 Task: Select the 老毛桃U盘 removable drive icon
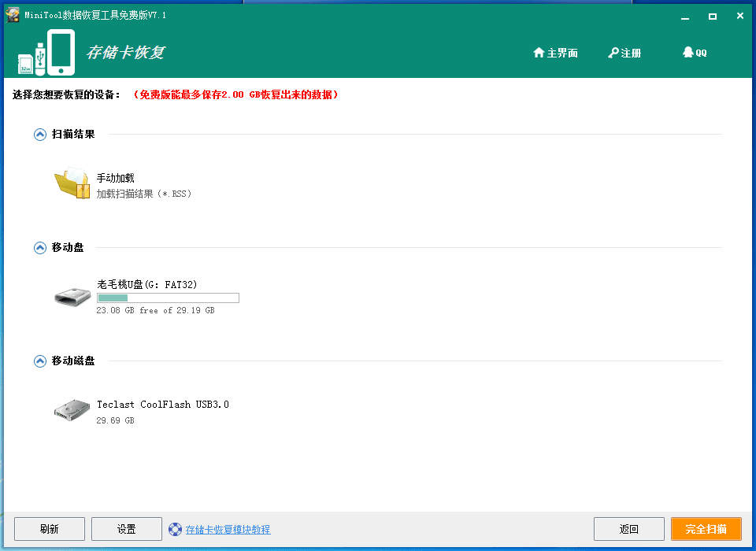(72, 297)
